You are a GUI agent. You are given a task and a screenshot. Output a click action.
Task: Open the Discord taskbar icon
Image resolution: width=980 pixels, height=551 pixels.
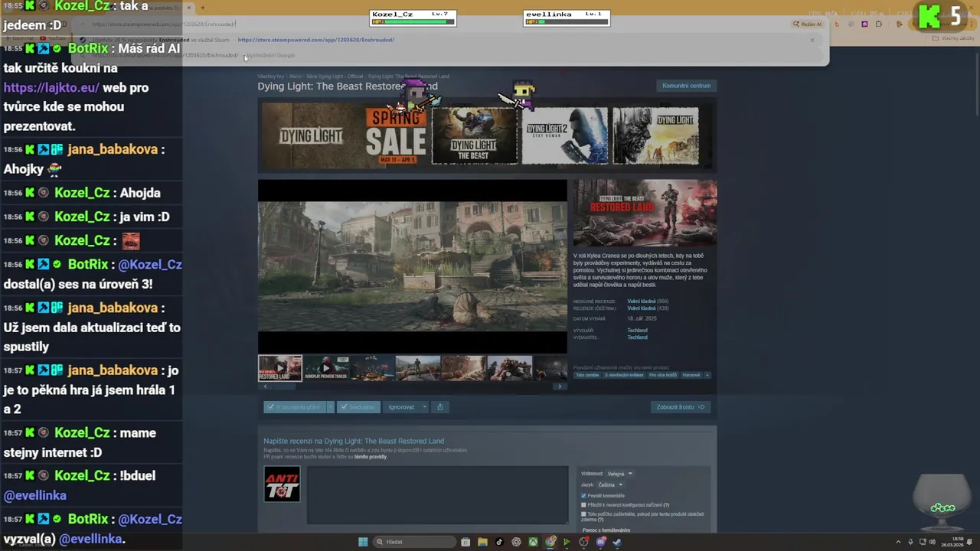[600, 542]
